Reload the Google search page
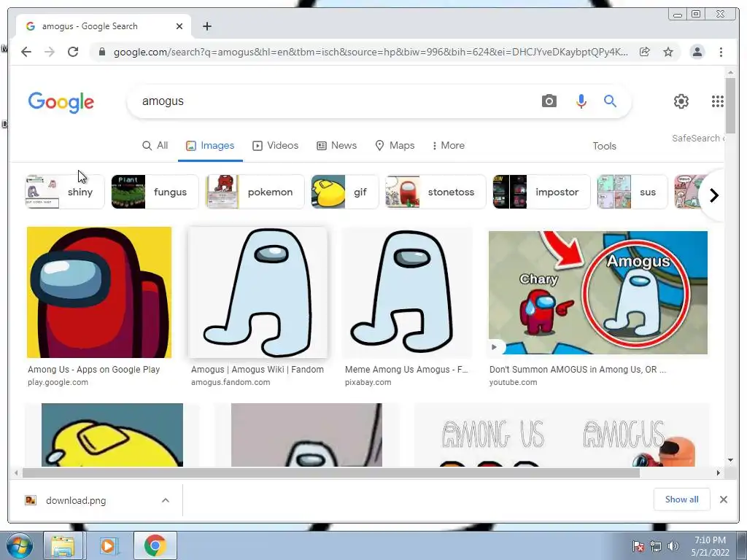This screenshot has height=560, width=747. tap(73, 52)
